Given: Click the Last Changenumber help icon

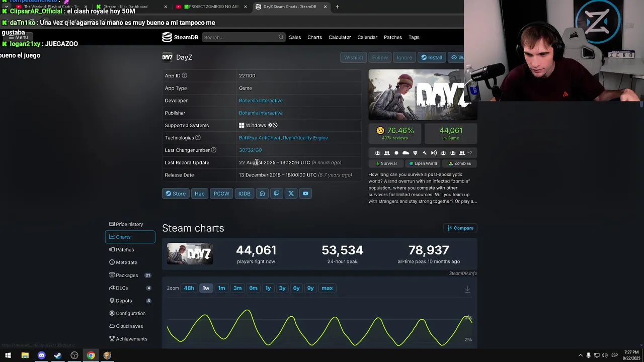Looking at the screenshot, I should [213, 150].
